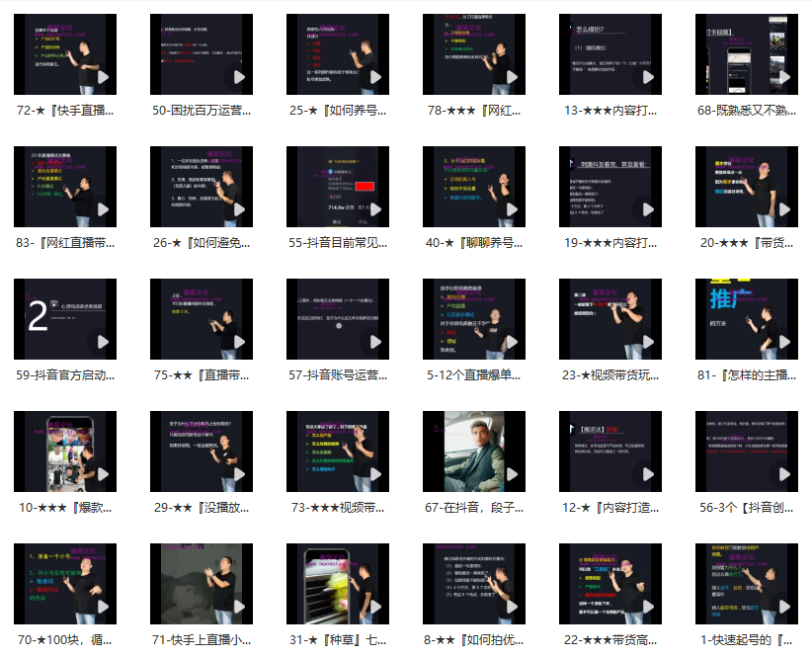Tap play icon on 81-『怎样的主播 video
This screenshot has width=812, height=658.
coord(784,342)
